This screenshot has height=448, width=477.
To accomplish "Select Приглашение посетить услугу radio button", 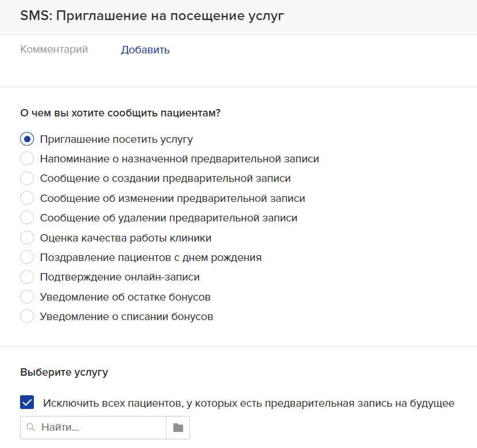I will pyautogui.click(x=27, y=139).
